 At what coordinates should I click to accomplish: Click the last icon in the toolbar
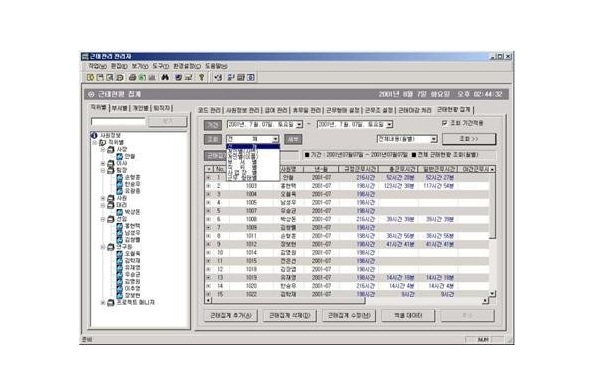[x=251, y=77]
